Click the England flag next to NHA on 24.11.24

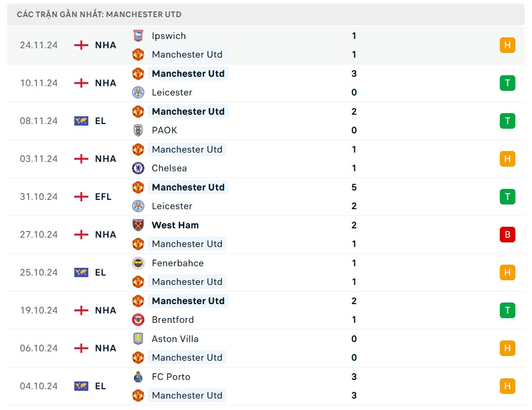coord(81,45)
